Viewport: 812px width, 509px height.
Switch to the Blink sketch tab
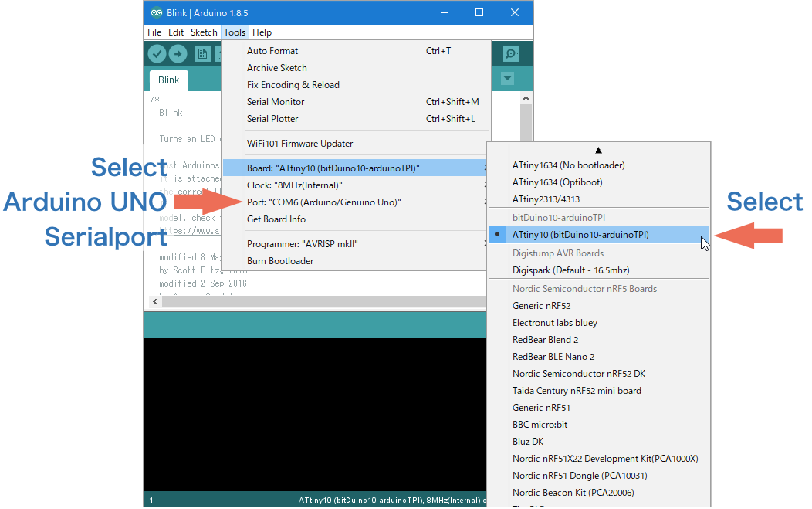tap(169, 80)
